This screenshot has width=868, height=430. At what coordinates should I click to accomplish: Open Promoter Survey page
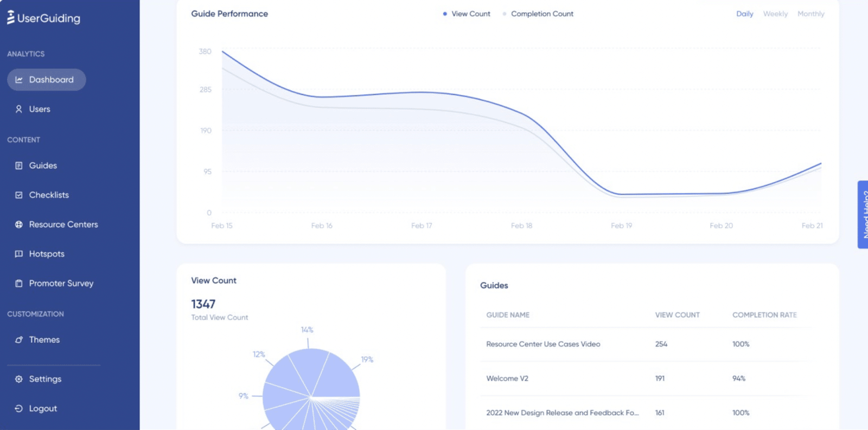coord(61,283)
